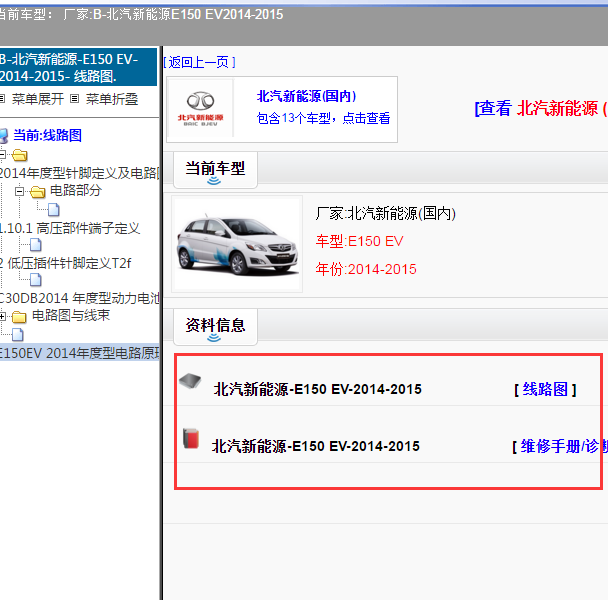Click the 年份:2014-2015 text
Screen dimensions: 608x600
click(366, 269)
